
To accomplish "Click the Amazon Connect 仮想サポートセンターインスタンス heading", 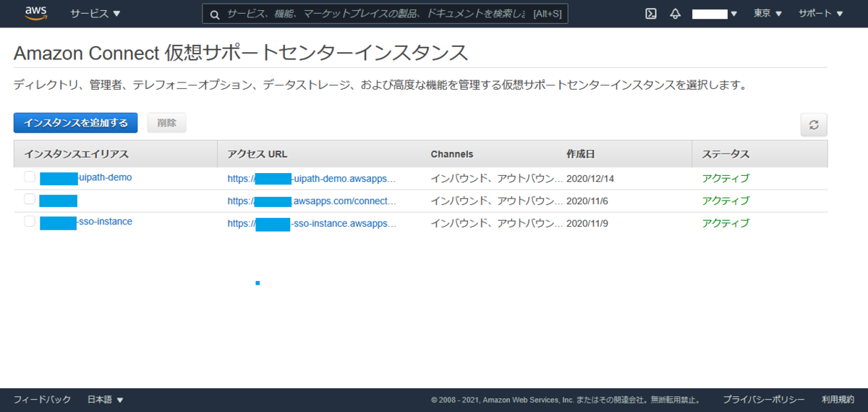I will [241, 53].
